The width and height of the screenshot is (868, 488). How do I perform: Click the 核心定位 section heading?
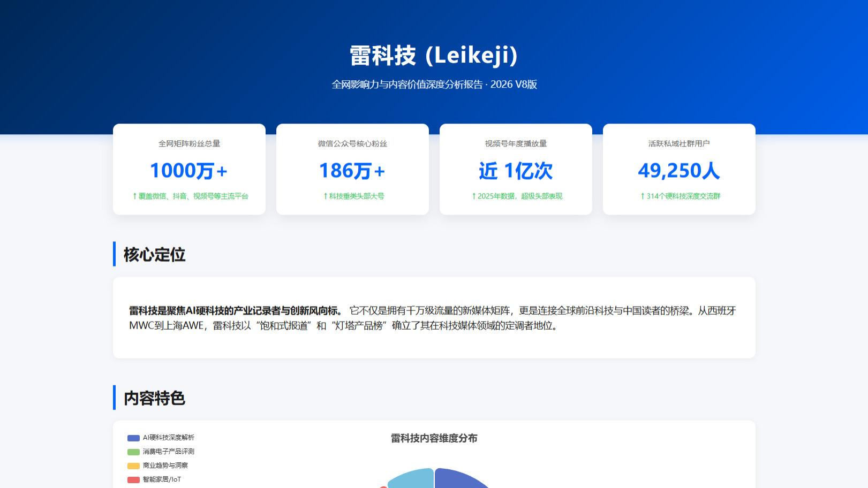click(154, 254)
